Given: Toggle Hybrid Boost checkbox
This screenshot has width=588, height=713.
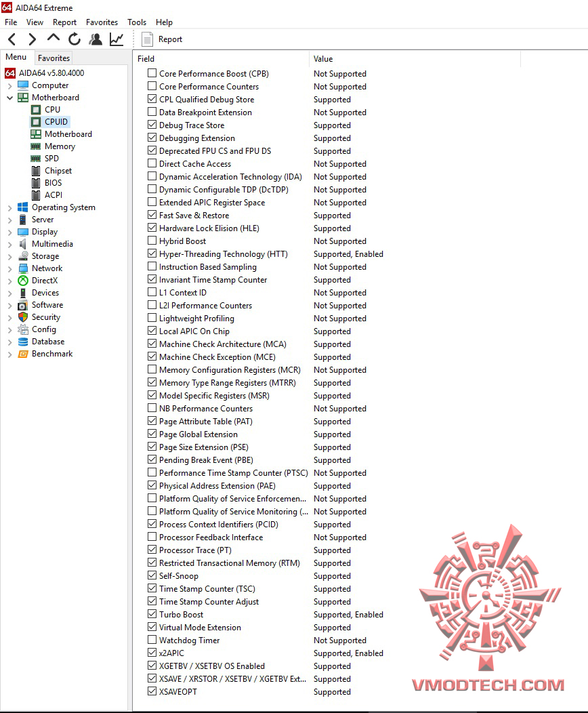Looking at the screenshot, I should (x=152, y=241).
